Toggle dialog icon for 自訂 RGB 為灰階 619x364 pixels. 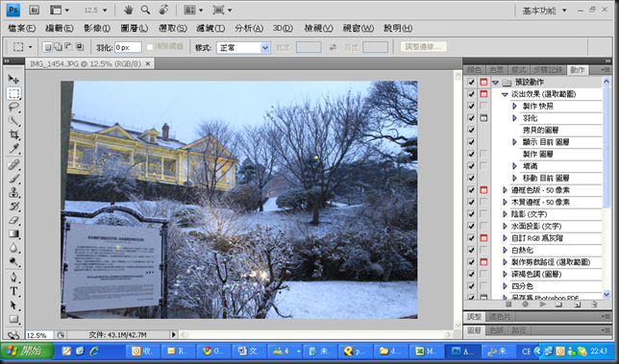tap(483, 238)
